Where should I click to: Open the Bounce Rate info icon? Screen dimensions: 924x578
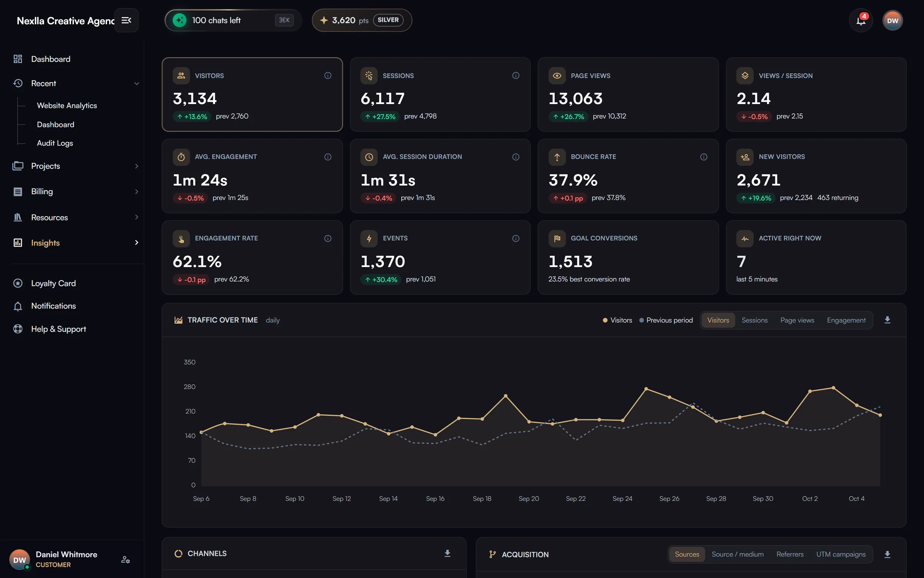click(x=703, y=157)
